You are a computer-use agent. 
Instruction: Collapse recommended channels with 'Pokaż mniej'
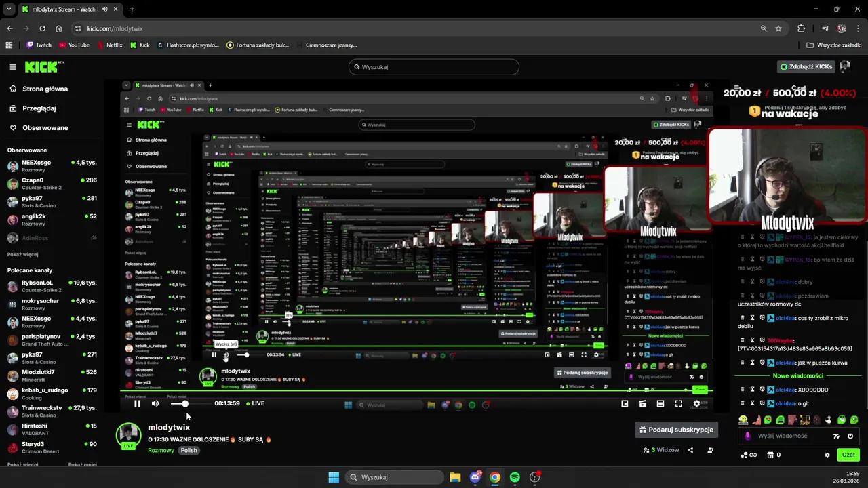pyautogui.click(x=83, y=464)
